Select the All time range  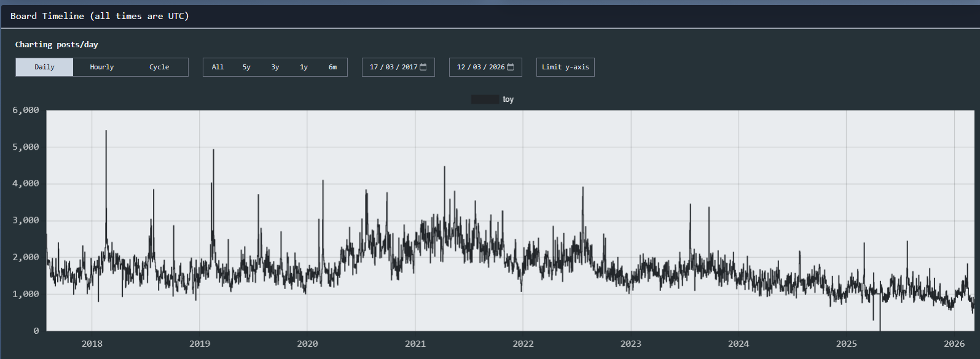pos(218,67)
